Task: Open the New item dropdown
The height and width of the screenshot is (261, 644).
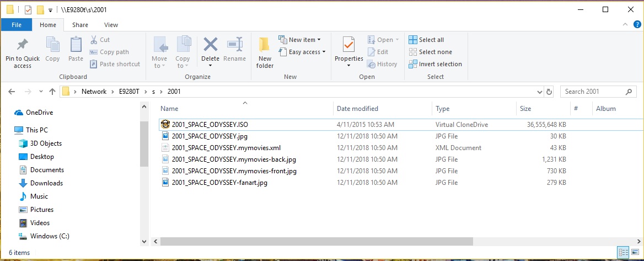Action: click(300, 40)
